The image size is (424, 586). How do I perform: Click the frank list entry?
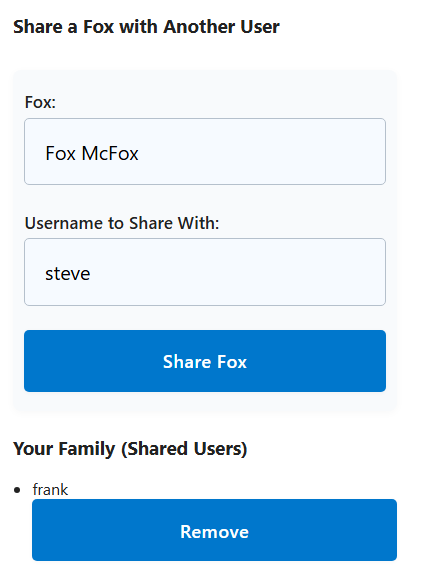[x=50, y=490]
